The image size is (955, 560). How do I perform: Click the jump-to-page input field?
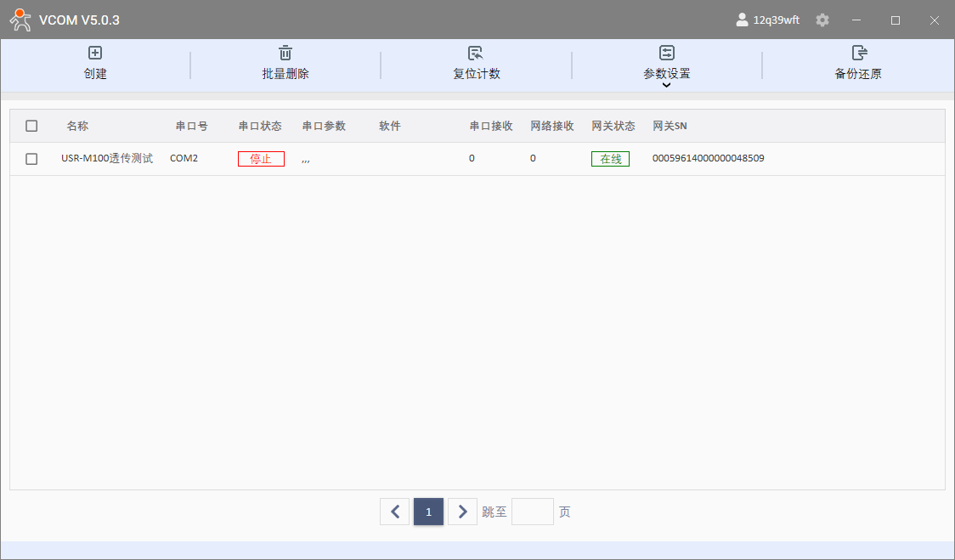(532, 512)
